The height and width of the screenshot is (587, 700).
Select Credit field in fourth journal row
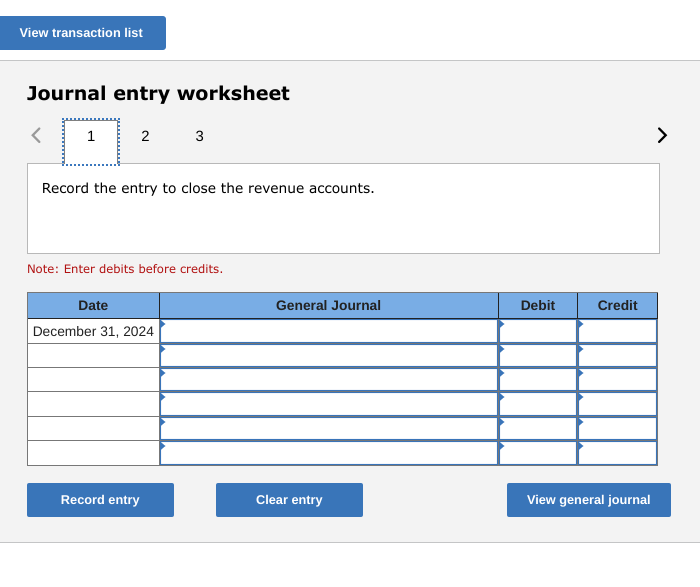coord(617,404)
